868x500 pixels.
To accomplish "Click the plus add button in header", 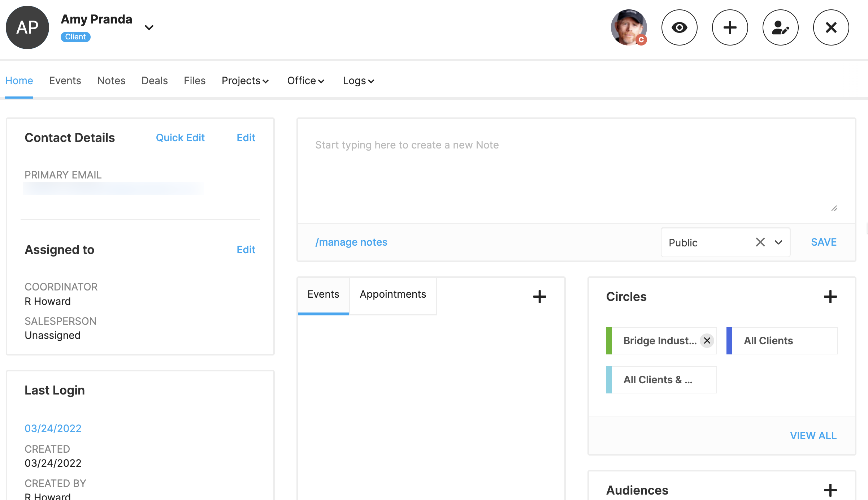I will point(730,27).
